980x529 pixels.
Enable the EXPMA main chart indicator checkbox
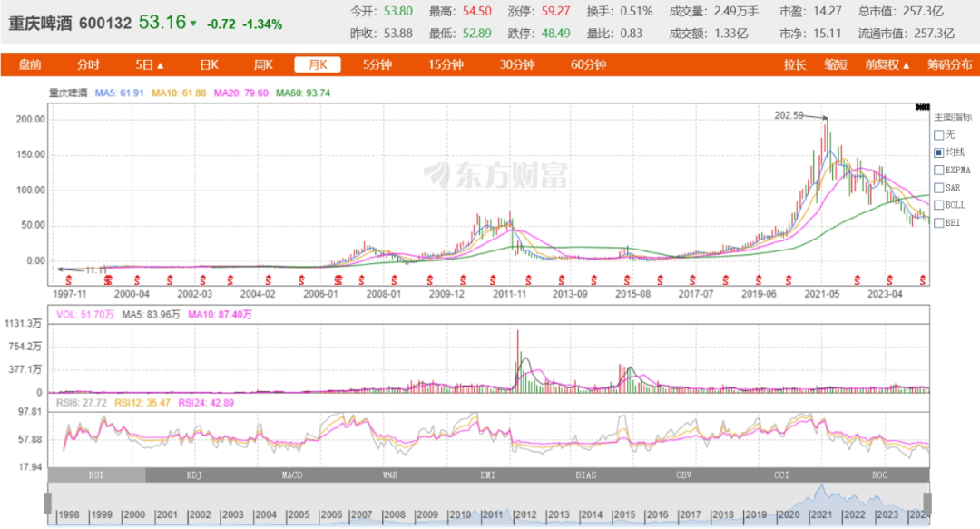click(938, 170)
